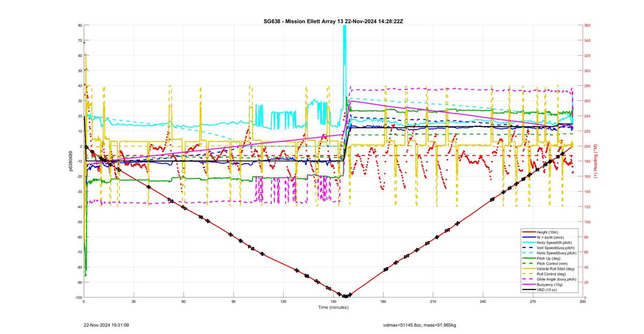Click the x-axis tick label '120'
This screenshot has width=644, height=334.
click(283, 302)
